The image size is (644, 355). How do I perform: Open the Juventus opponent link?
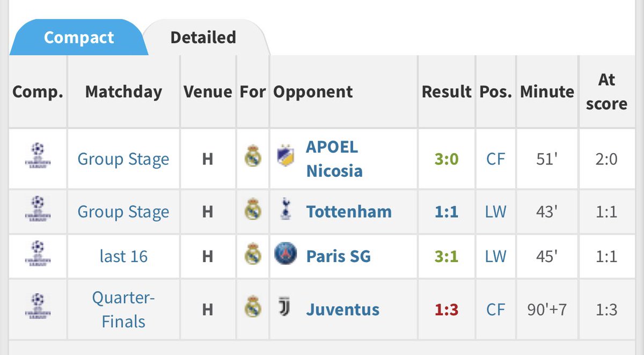tap(342, 309)
